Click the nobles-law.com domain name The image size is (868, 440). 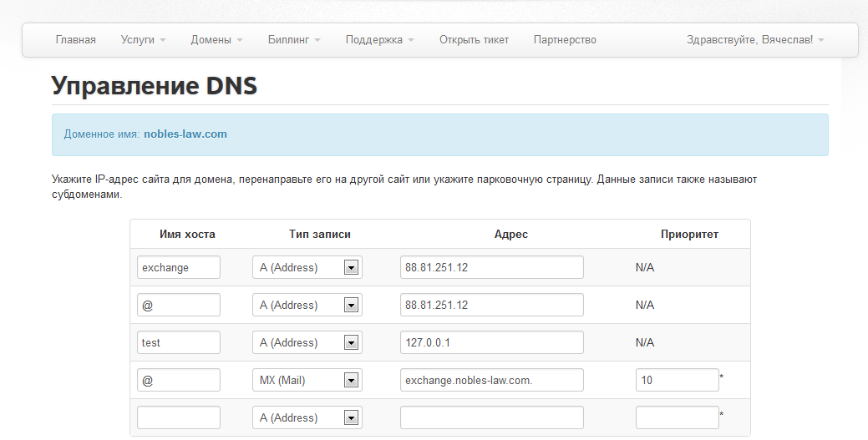pyautogui.click(x=185, y=134)
